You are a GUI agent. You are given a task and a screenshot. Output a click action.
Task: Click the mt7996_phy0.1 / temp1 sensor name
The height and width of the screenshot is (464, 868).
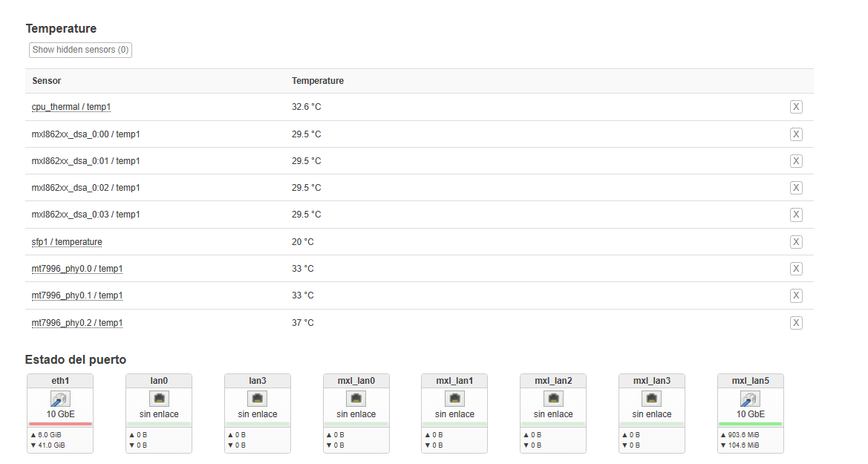[x=77, y=295]
